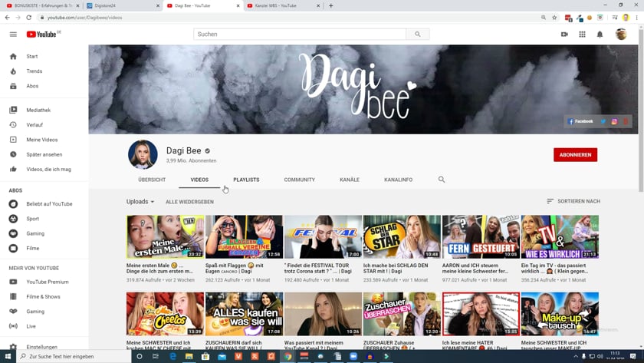This screenshot has width=644, height=363.
Task: Open Später ansehen in the sidebar
Action: pos(44,154)
